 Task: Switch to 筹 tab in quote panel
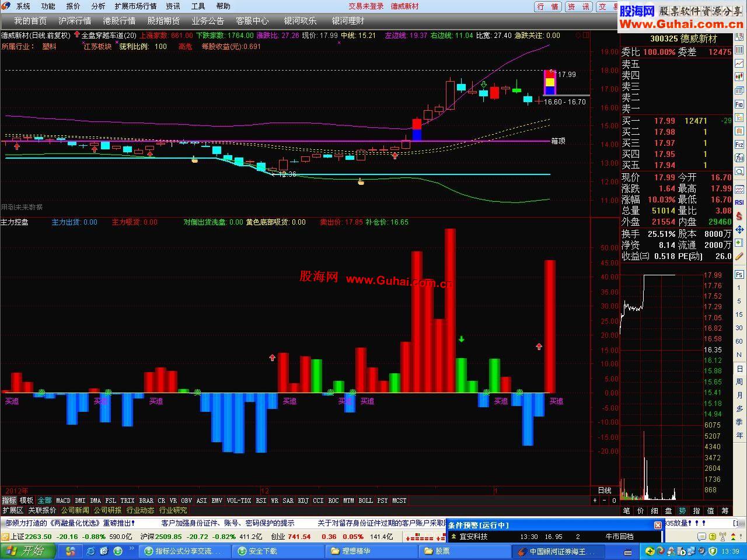(x=725, y=511)
